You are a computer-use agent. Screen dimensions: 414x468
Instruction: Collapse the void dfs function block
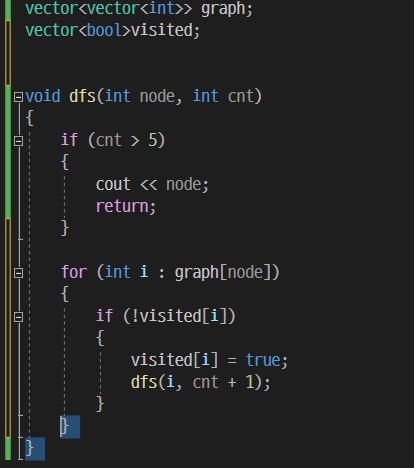point(18,97)
